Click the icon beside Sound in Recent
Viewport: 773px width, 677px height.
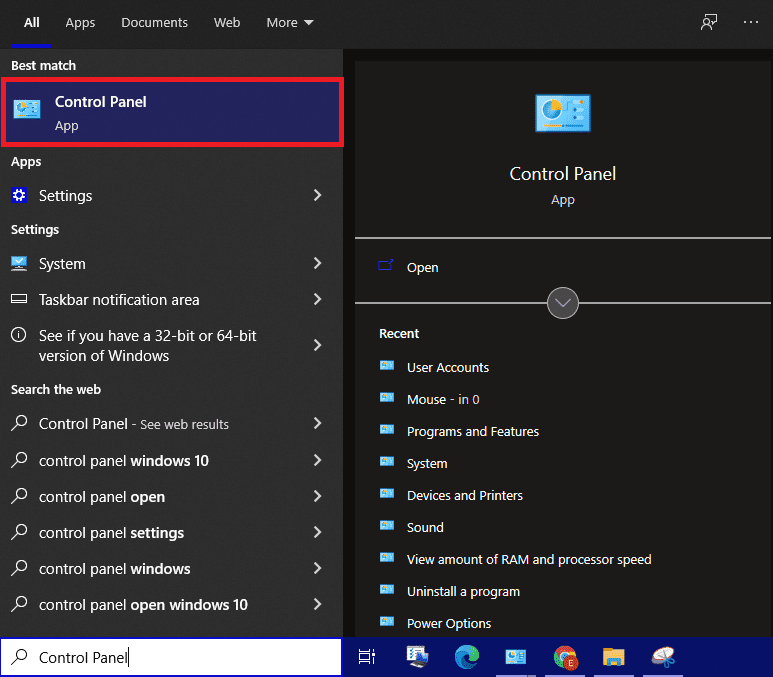(386, 526)
